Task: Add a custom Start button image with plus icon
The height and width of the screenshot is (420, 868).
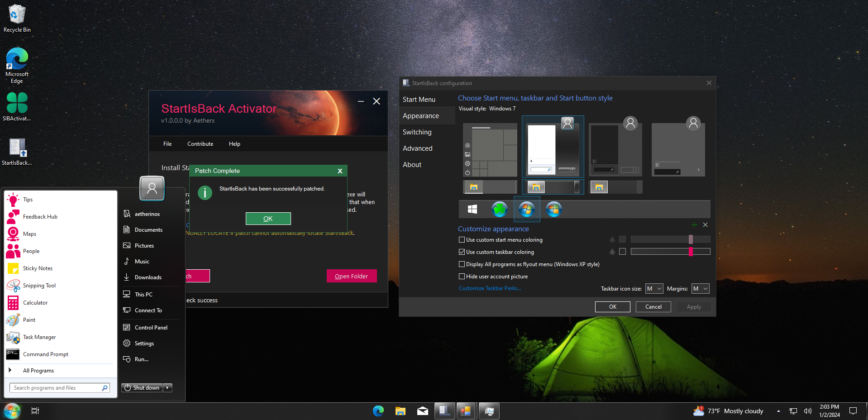Action: tap(694, 225)
